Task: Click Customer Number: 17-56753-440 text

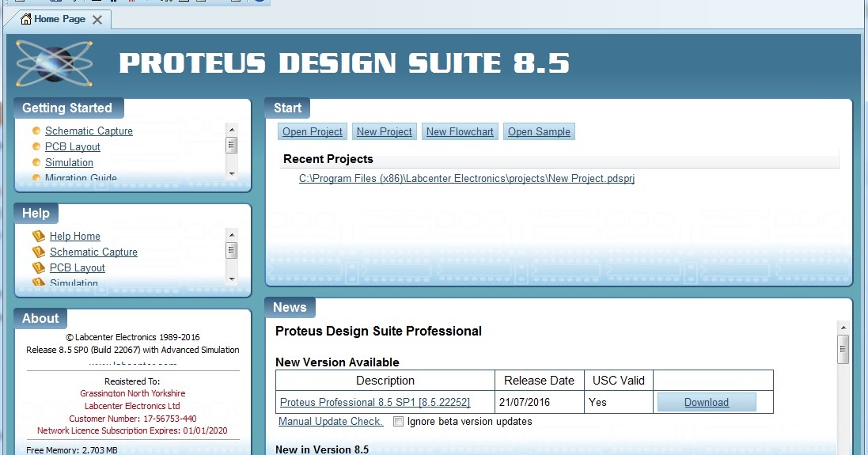Action: click(133, 419)
